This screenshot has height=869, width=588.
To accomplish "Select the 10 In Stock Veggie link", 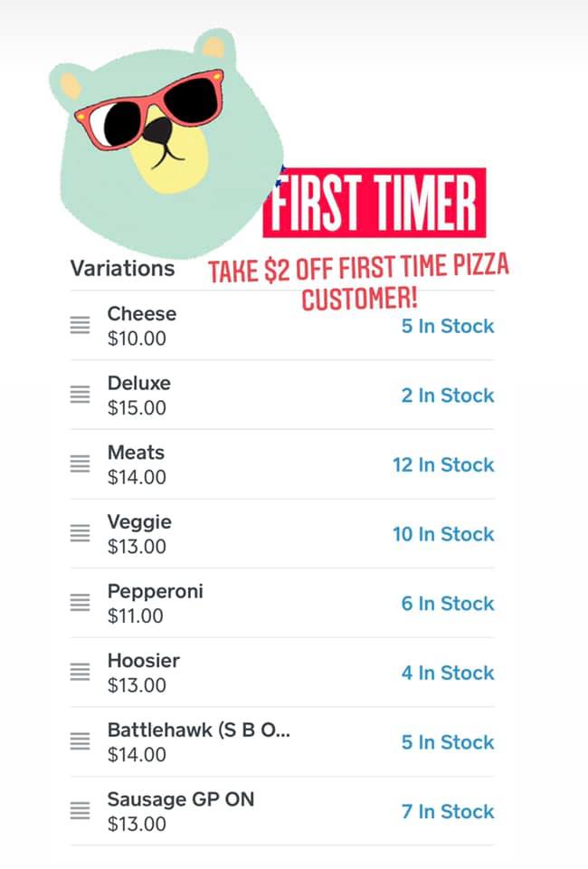I will coord(443,534).
